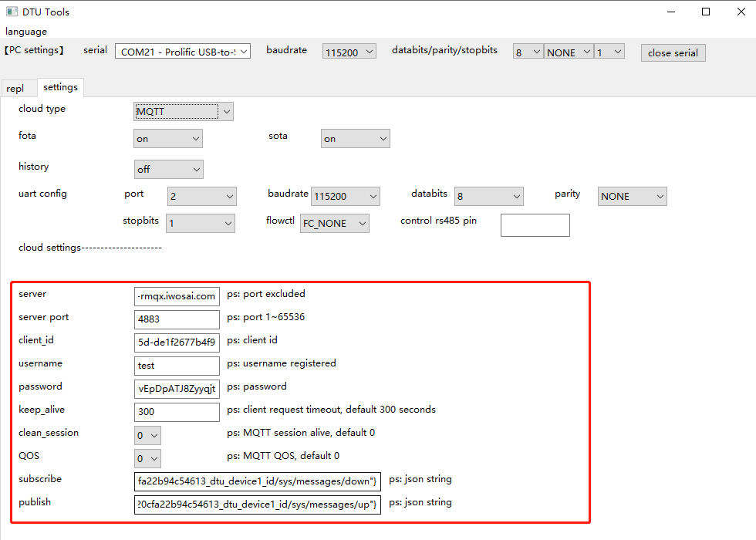The image size is (756, 540).
Task: Select the password field containing vEpDpATJ8Zyyqjt
Action: pyautogui.click(x=177, y=389)
